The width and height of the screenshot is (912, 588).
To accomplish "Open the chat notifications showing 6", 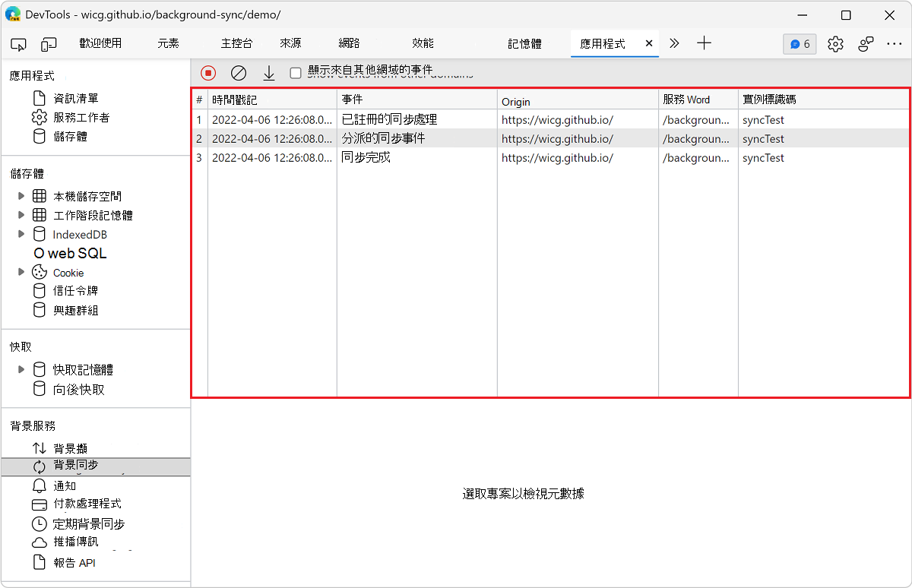I will tap(799, 43).
